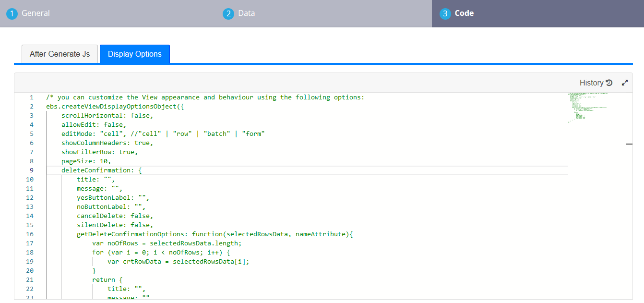
Task: Click the step 1 circle for General
Action: pos(12,13)
